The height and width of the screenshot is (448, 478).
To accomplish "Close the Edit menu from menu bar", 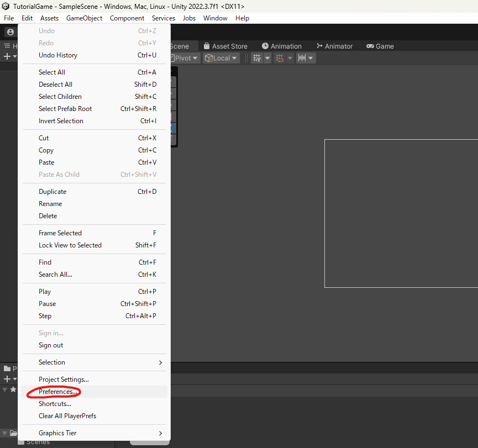I will point(27,18).
